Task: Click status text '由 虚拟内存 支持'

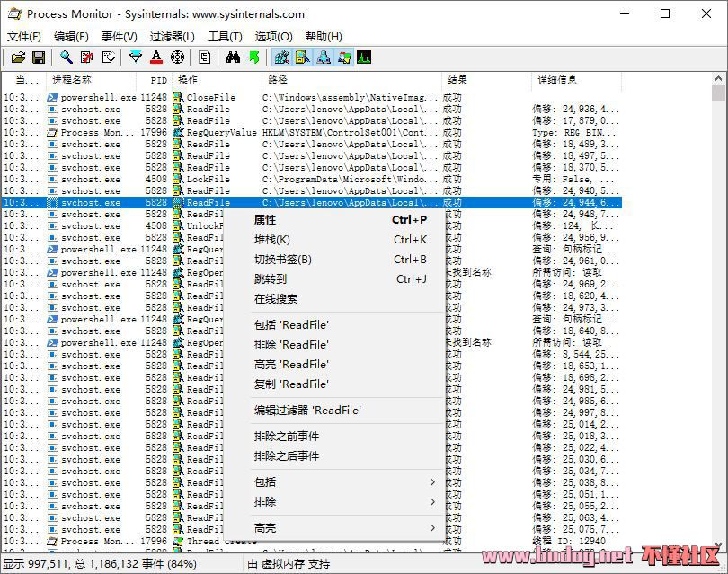Action: tap(289, 564)
